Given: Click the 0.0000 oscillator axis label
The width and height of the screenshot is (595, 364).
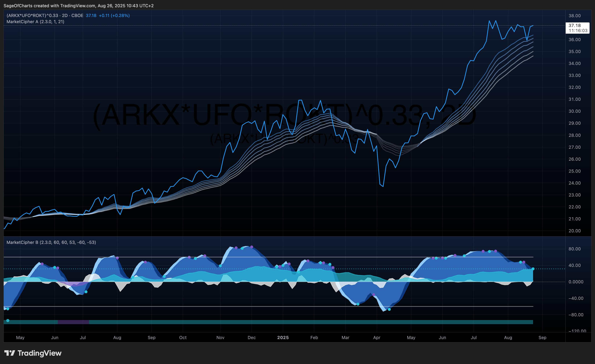Looking at the screenshot, I should click(576, 282).
